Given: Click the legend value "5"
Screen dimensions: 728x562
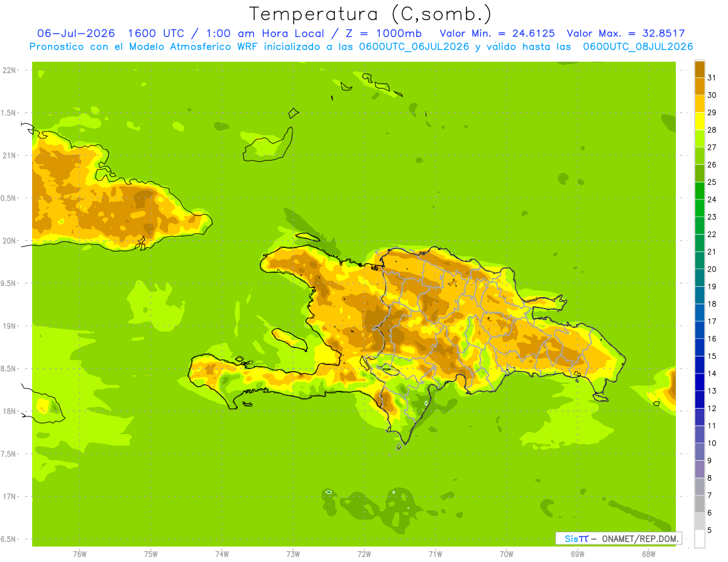Looking at the screenshot, I should [x=709, y=530].
